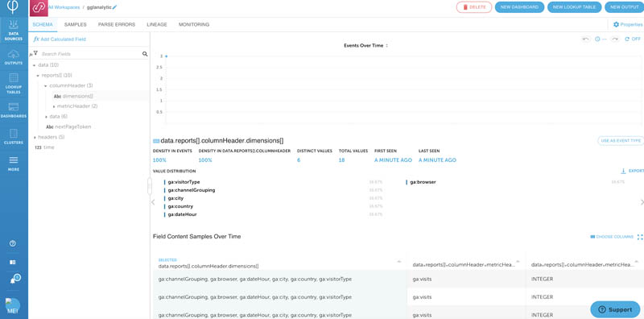Click the All Workspaces breadcrumb link
This screenshot has width=644, height=319.
64,7
